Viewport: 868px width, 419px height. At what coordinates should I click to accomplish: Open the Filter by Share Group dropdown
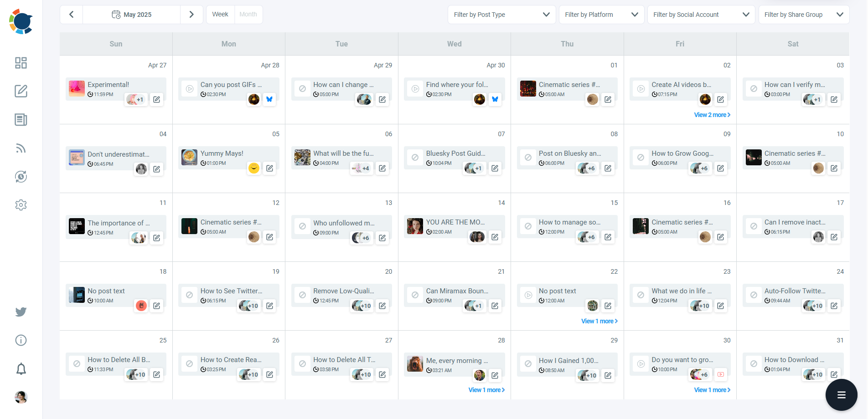(x=804, y=14)
